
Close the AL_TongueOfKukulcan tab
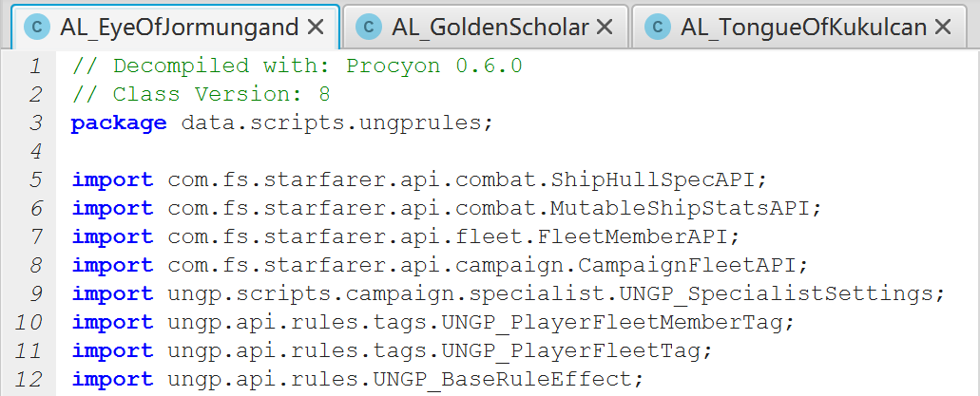click(x=942, y=28)
